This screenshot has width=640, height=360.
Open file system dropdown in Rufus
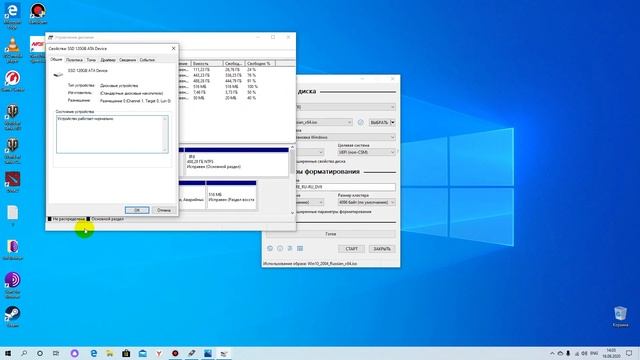[309, 202]
